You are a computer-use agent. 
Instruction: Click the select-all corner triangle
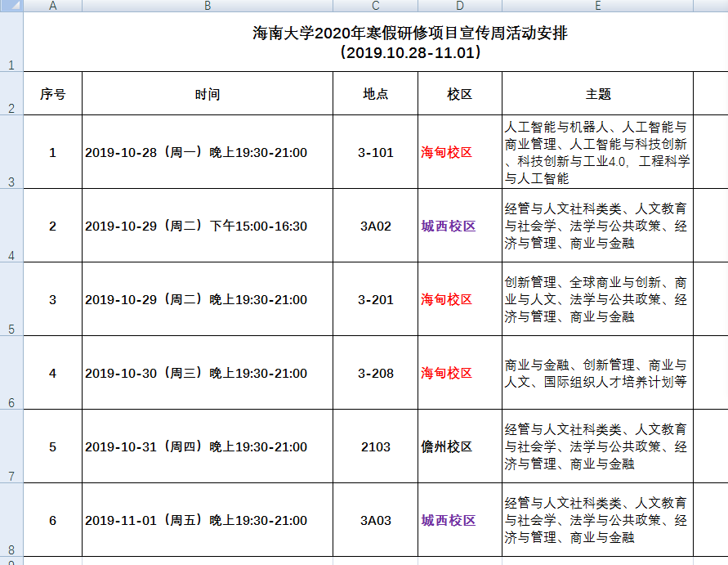[x=11, y=6]
